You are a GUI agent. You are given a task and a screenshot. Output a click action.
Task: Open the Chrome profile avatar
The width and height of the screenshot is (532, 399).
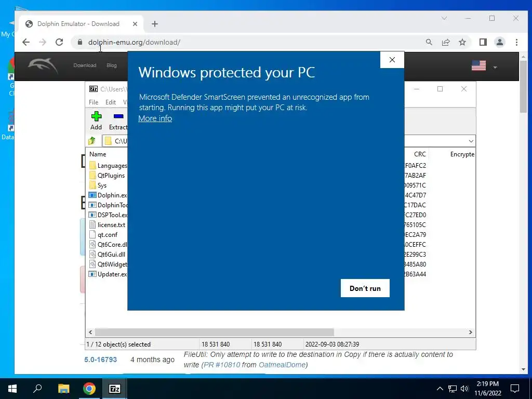click(x=500, y=42)
